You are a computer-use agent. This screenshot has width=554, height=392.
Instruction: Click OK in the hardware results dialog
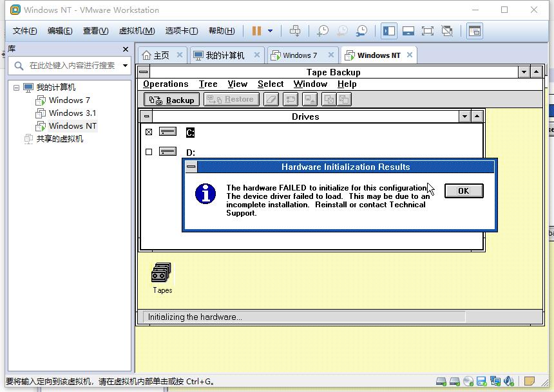click(x=464, y=191)
